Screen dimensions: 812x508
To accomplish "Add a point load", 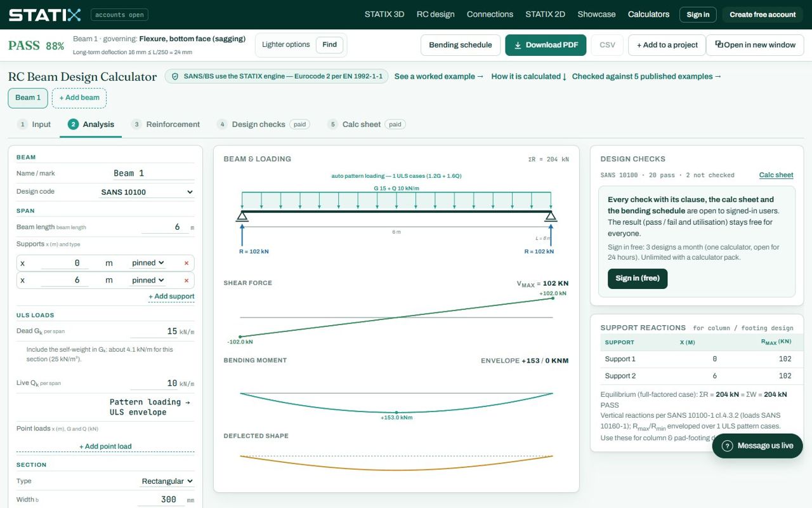I will click(105, 446).
